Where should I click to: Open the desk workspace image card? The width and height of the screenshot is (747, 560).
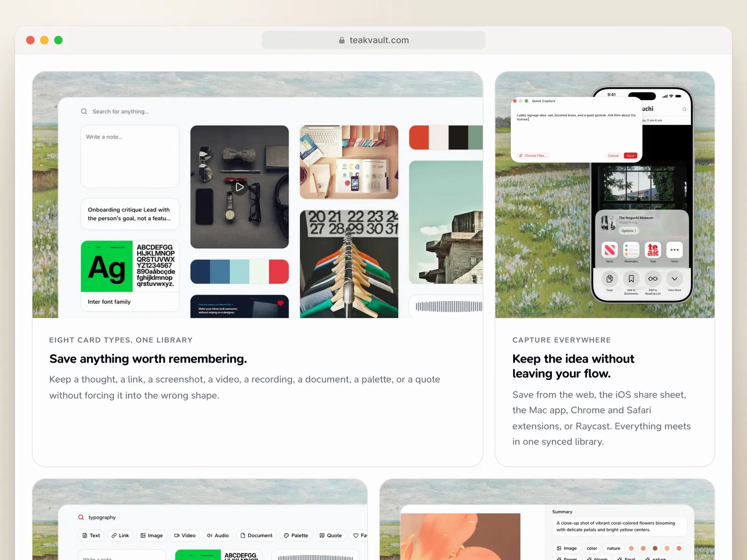[349, 162]
